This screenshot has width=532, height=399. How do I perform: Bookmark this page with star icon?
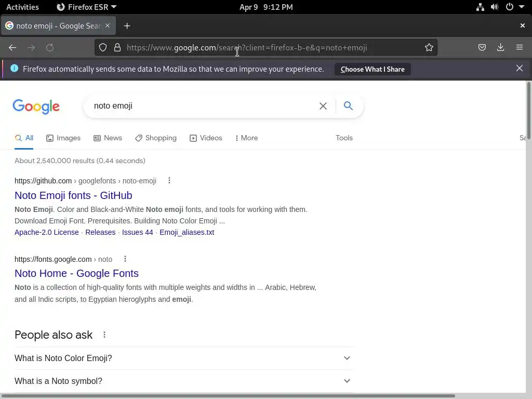click(x=429, y=47)
